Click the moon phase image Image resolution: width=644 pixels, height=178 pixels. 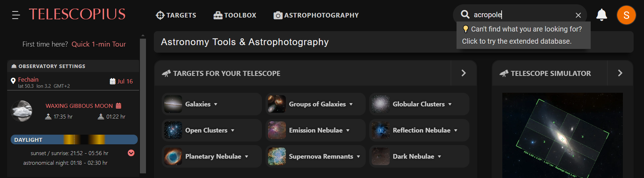coord(22,111)
